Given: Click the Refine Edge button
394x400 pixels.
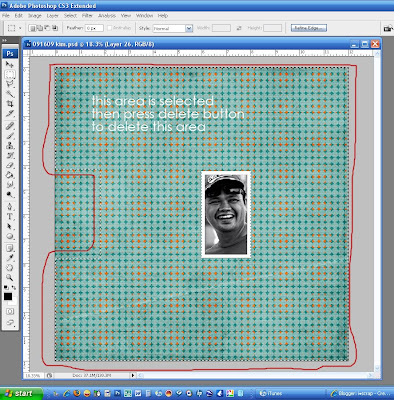Looking at the screenshot, I should coord(309,28).
